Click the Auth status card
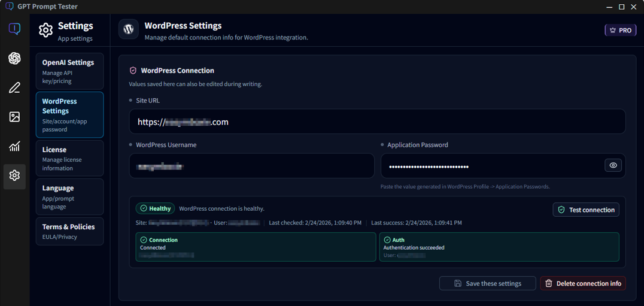This screenshot has width=644, height=306. [499, 247]
